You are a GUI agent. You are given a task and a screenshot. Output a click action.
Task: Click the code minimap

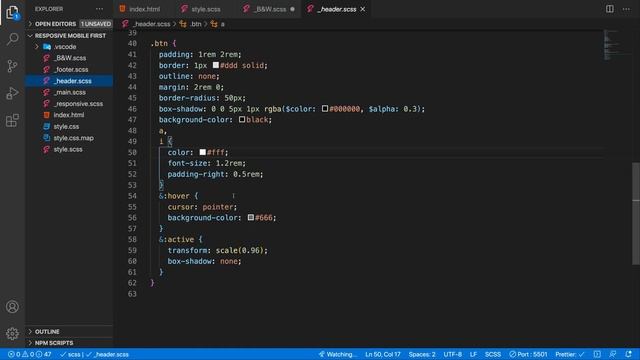point(617,45)
